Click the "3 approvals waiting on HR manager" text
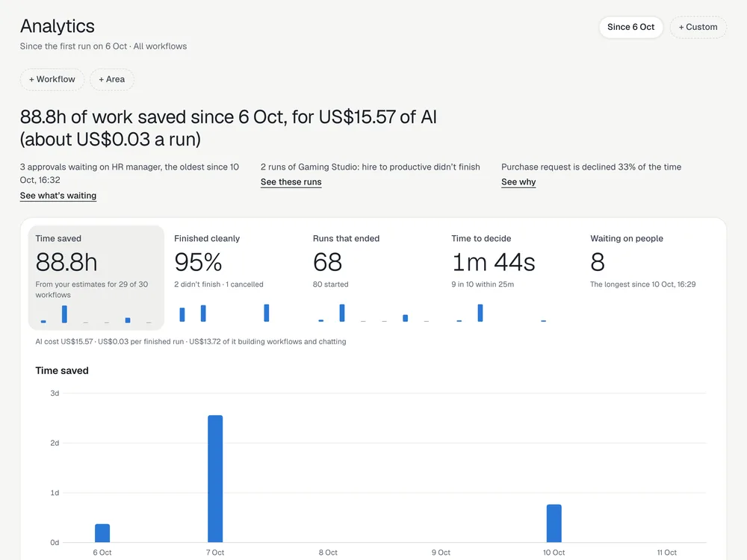747x560 pixels. coord(129,173)
